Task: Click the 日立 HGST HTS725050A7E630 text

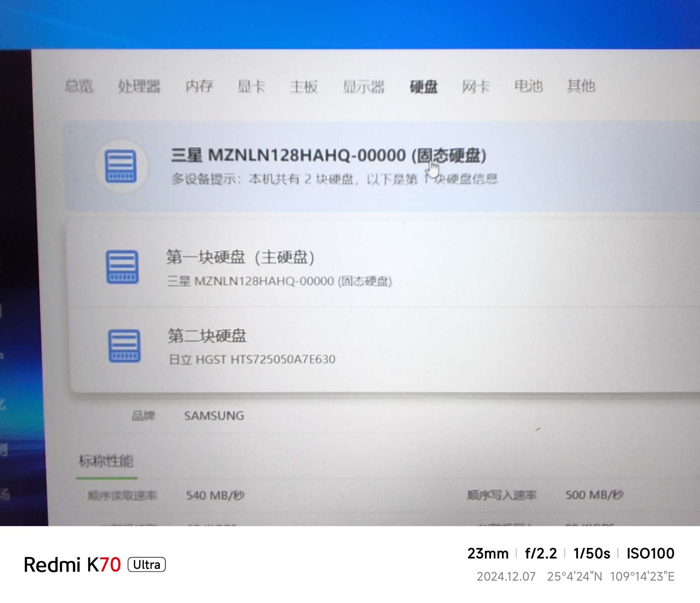Action: point(252,359)
